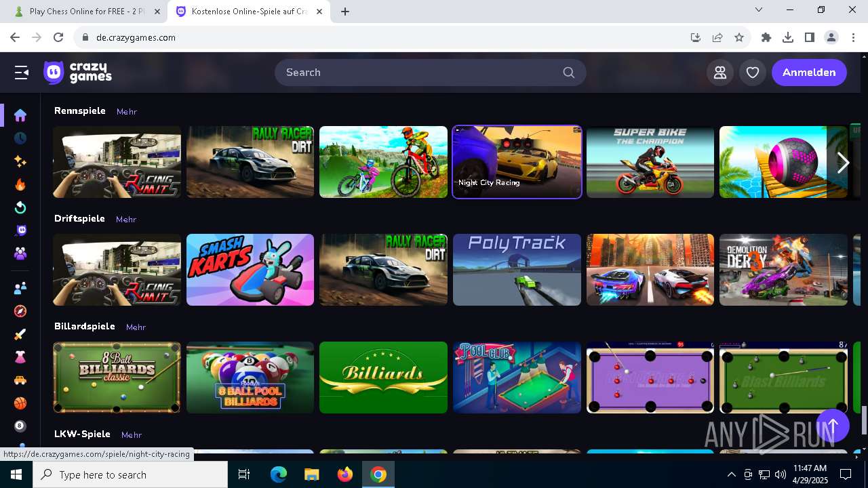Screen dimensions: 868x488
Task: Open recently played clock icon in sidebar
Action: 20,138
